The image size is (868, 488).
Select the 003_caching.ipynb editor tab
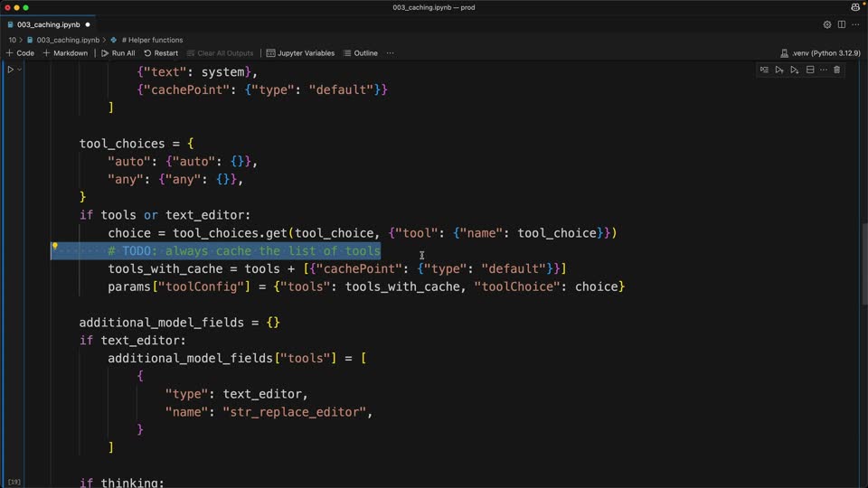click(x=49, y=24)
